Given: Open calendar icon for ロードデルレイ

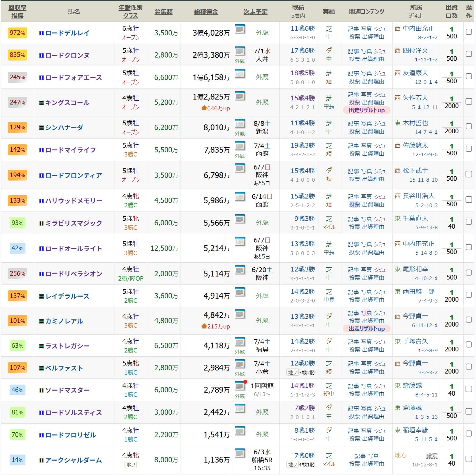Looking at the screenshot, I should (x=240, y=29).
